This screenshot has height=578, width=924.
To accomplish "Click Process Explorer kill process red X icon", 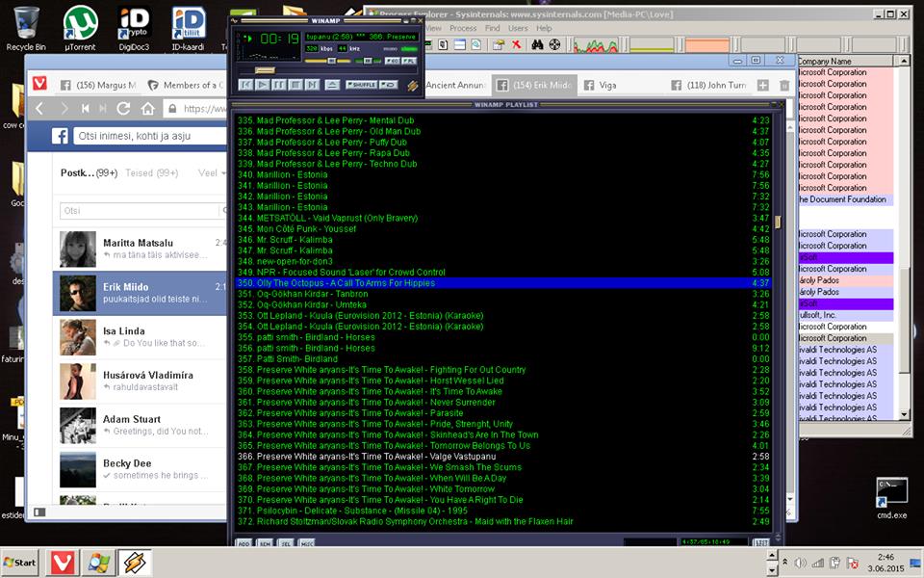I will pos(516,45).
